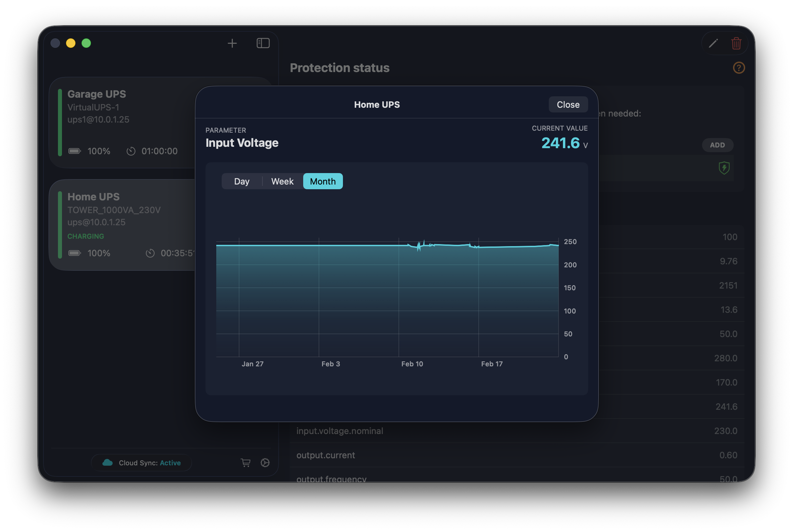793x532 pixels.
Task: Open the orange help question mark icon
Action: (x=739, y=68)
